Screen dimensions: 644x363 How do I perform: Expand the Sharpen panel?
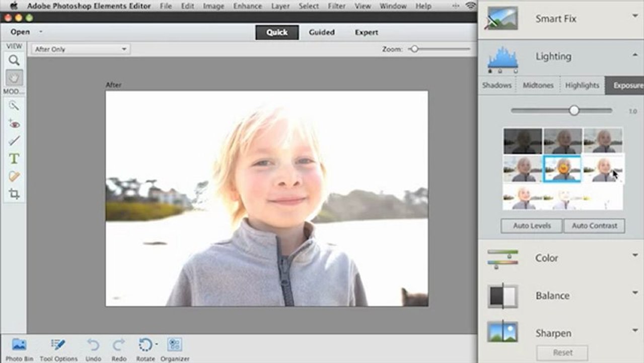pyautogui.click(x=635, y=330)
